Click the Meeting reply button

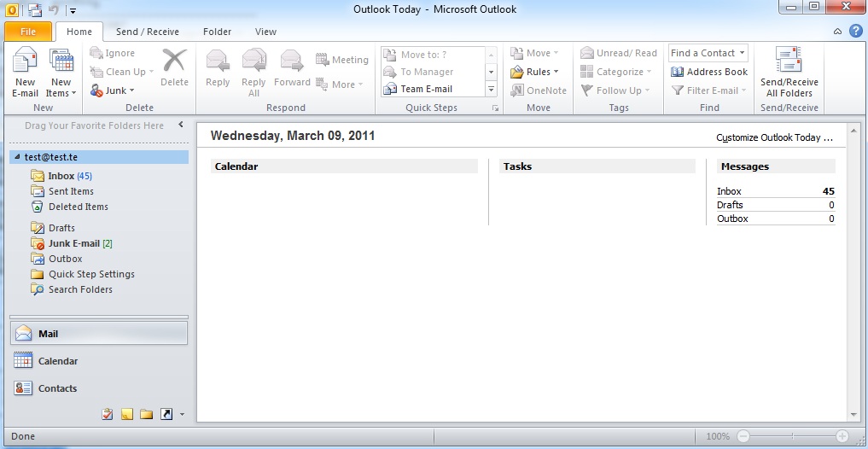point(342,60)
